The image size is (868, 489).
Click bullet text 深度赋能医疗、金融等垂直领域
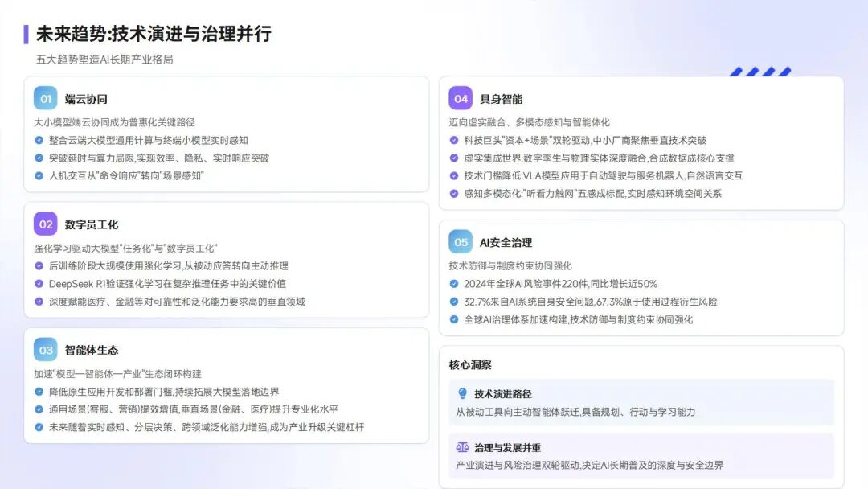(177, 302)
